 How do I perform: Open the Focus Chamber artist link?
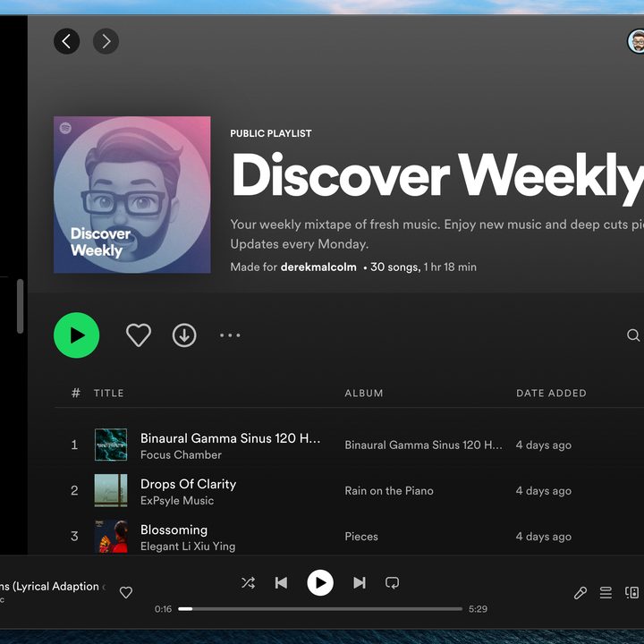point(181,455)
